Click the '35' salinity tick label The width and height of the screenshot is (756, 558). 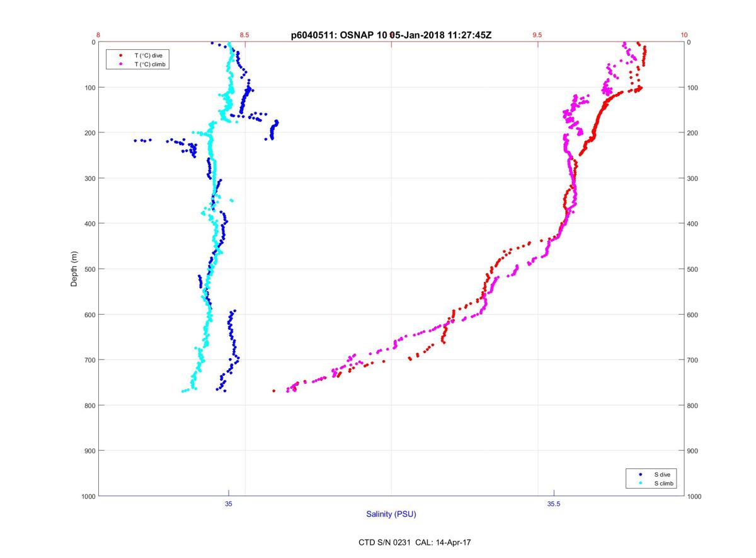pyautogui.click(x=229, y=504)
